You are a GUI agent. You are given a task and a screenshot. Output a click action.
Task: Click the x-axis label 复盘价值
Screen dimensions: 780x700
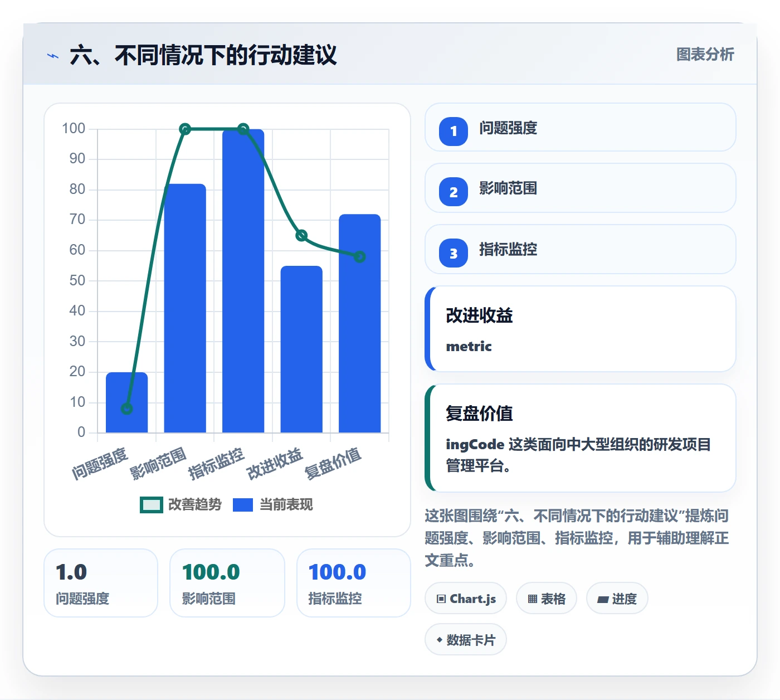(x=333, y=463)
